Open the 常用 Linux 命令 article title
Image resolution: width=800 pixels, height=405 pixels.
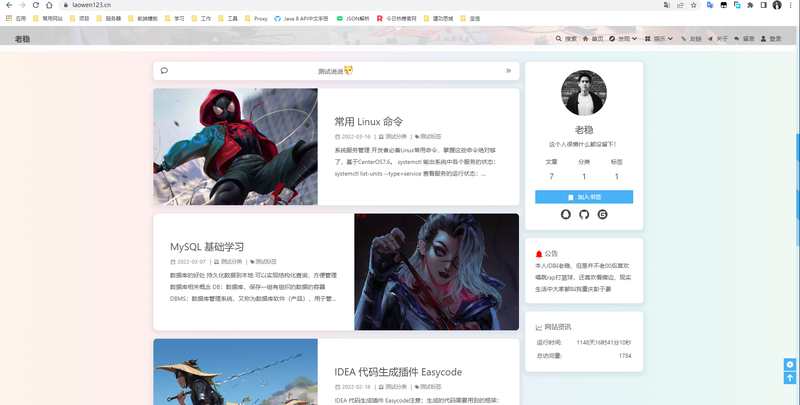coord(368,121)
